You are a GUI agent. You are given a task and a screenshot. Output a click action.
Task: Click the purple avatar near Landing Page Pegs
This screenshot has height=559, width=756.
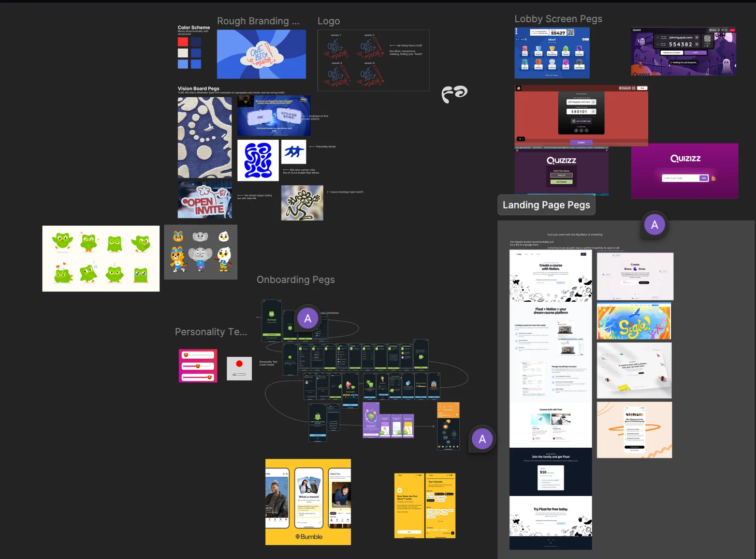click(655, 225)
